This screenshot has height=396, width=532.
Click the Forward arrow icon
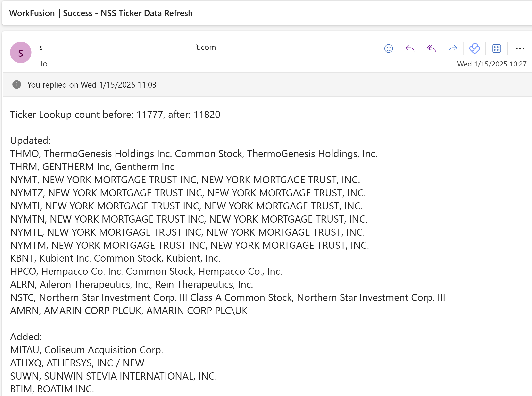[453, 49]
